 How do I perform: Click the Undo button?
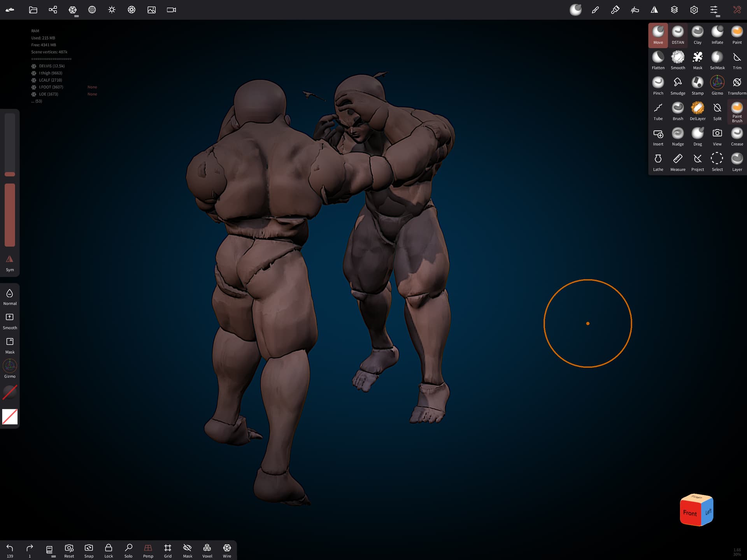(10, 549)
